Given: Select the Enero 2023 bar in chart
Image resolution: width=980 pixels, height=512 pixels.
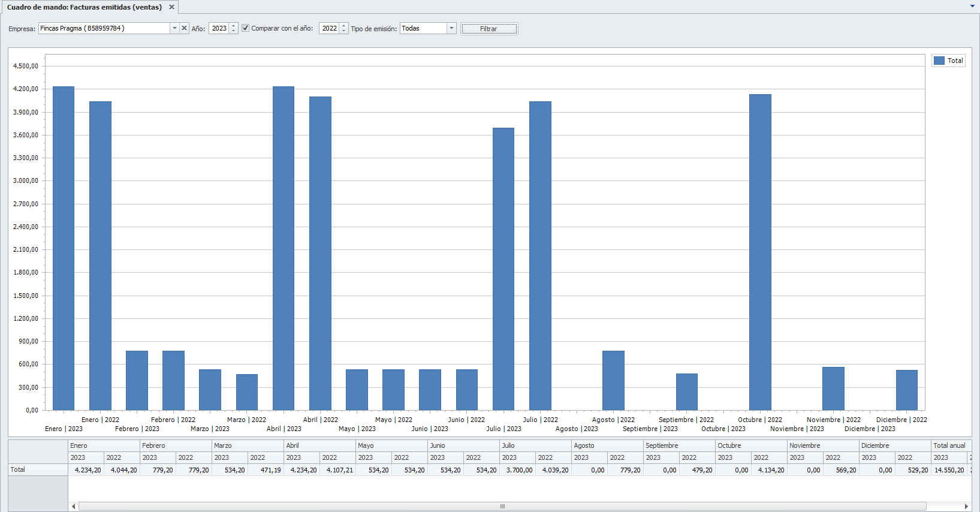Looking at the screenshot, I should (x=64, y=248).
